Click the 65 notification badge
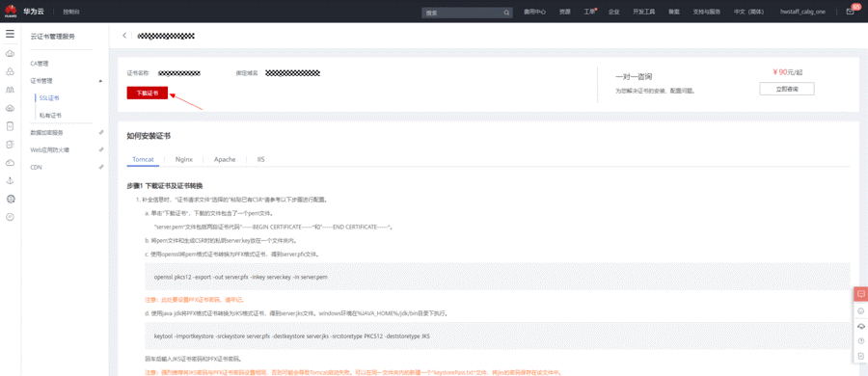Viewport: 868px width, 376px height. 857,6
